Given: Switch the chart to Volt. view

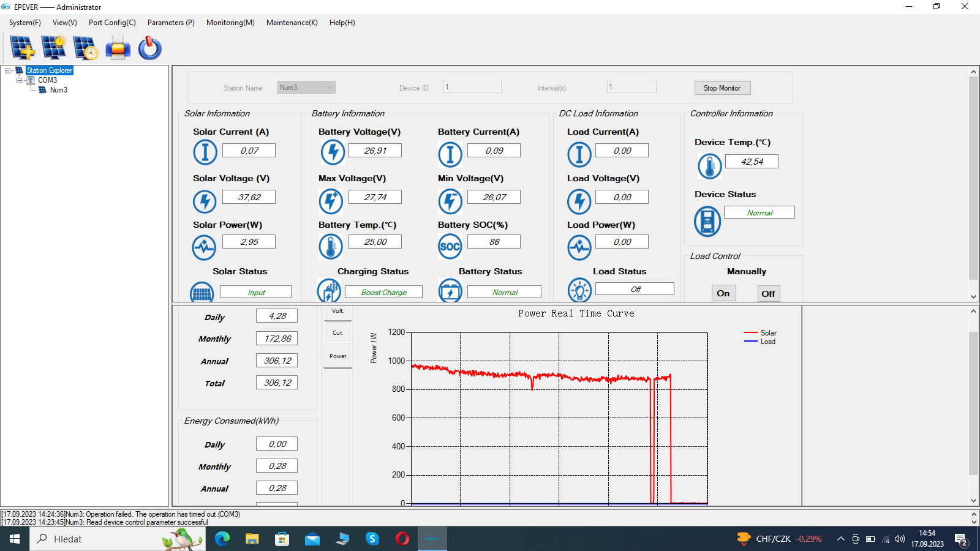Looking at the screenshot, I should 337,312.
